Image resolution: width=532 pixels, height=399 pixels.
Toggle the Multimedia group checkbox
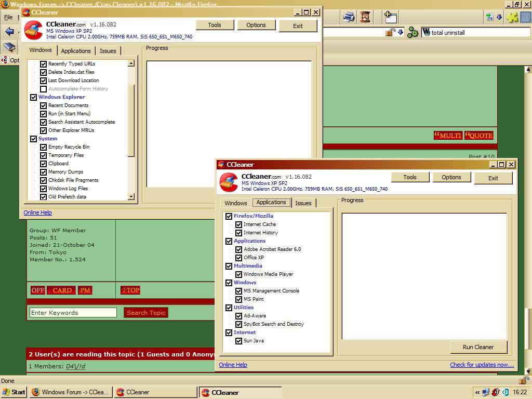tap(229, 266)
